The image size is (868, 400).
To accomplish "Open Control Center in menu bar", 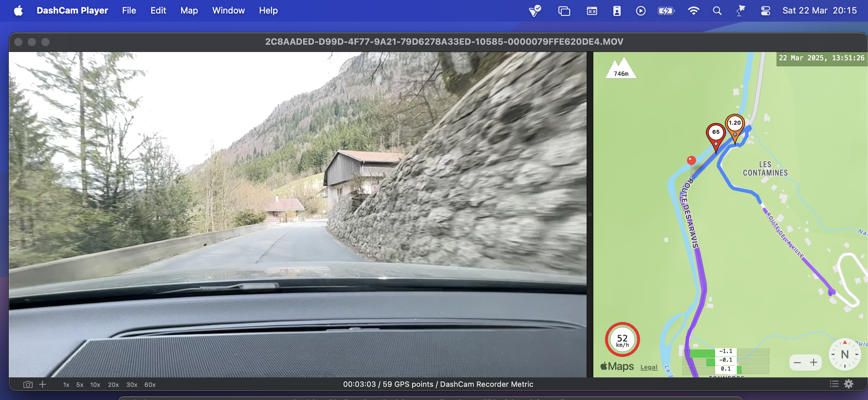I will pos(765,11).
